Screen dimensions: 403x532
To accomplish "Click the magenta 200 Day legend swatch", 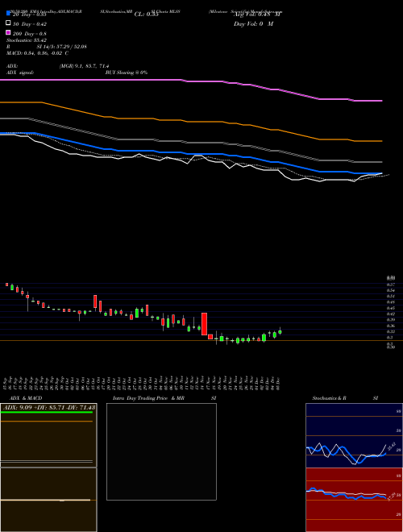I will click(x=8, y=32).
